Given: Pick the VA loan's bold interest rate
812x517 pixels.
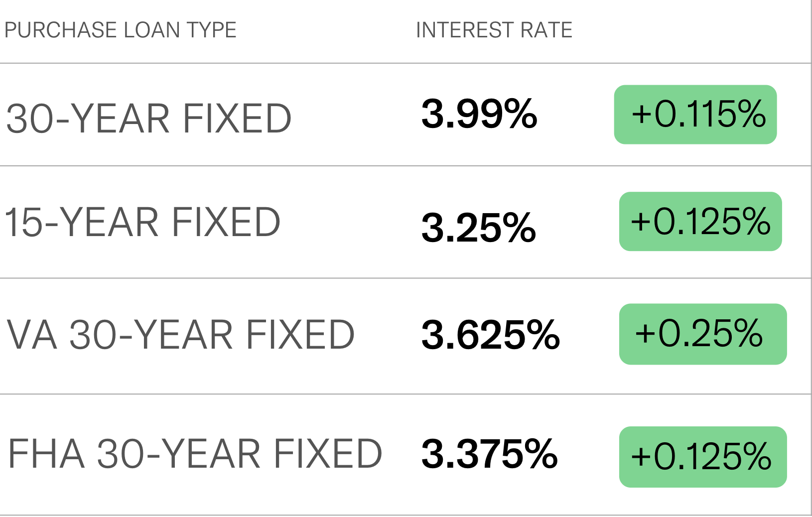Looking at the screenshot, I should 491,335.
